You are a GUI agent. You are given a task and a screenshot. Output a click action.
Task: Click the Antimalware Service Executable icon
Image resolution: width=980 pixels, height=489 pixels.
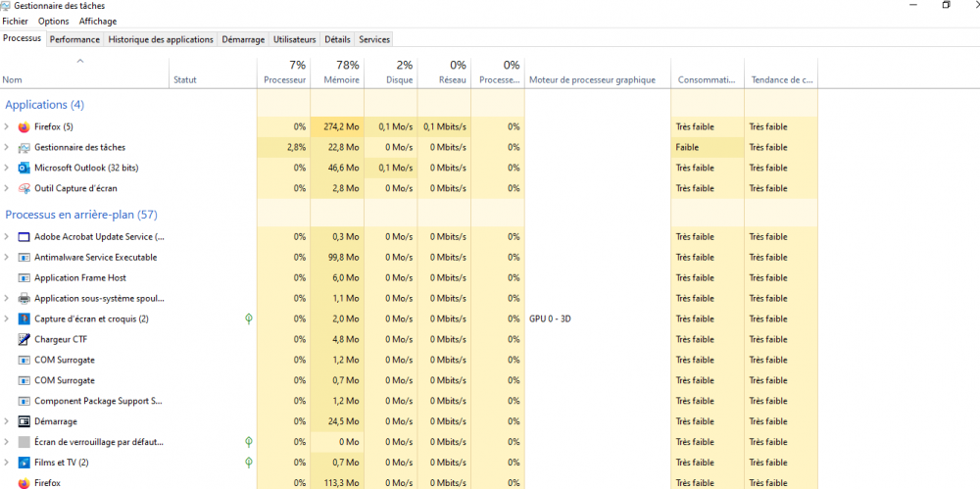coord(24,258)
